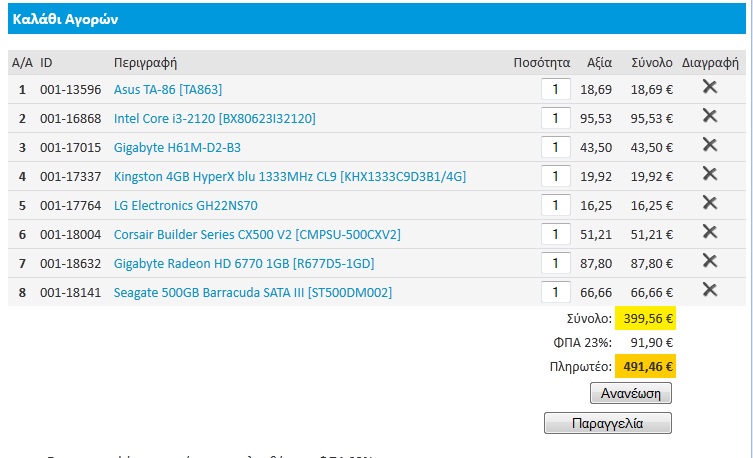753x458 pixels.
Task: View LG Electronics GH22NS70 product
Action: pyautogui.click(x=185, y=205)
